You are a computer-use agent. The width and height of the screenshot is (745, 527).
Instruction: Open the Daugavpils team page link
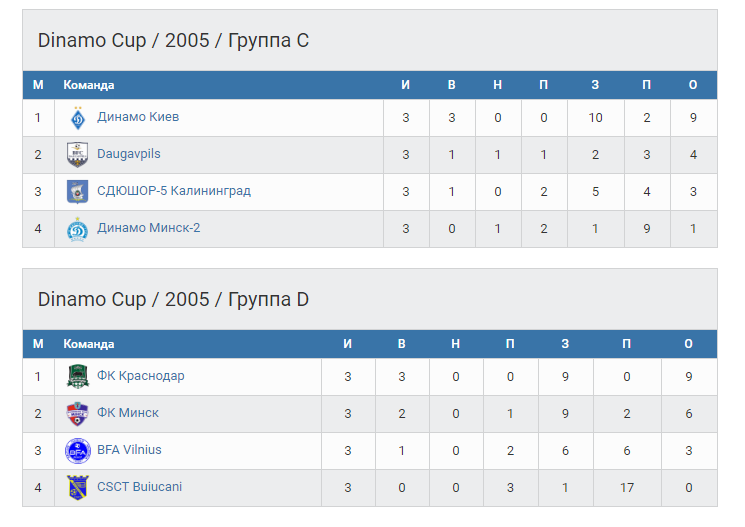pos(129,154)
